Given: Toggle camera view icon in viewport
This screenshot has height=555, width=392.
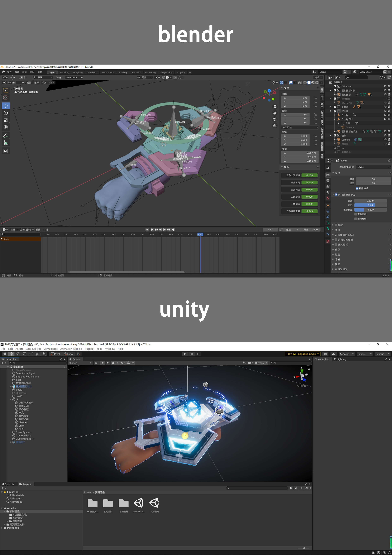Looking at the screenshot, I should point(275,119).
